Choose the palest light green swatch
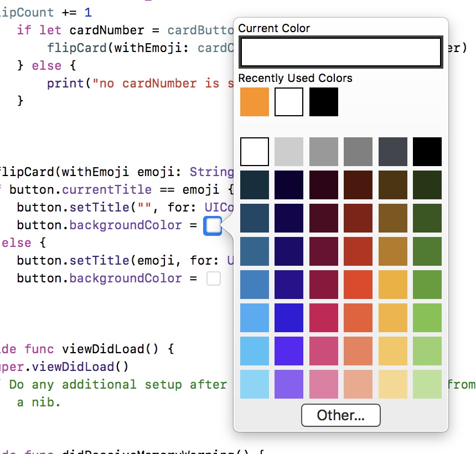The height and width of the screenshot is (454, 476). pyautogui.click(x=427, y=384)
